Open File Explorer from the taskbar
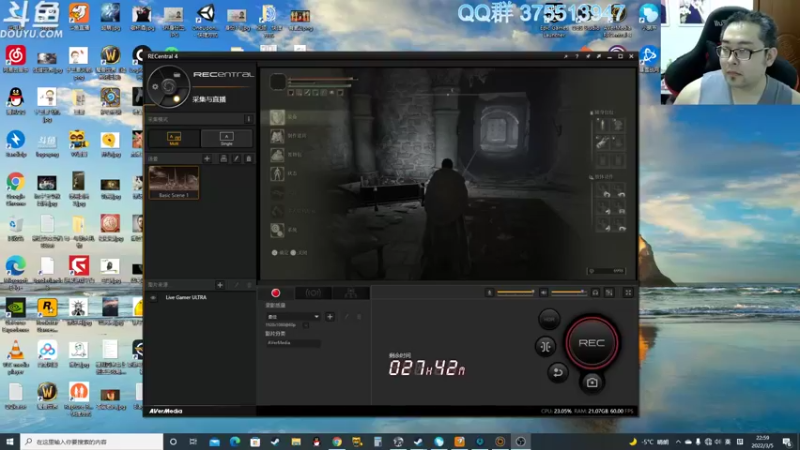The height and width of the screenshot is (450, 800). pos(296,441)
